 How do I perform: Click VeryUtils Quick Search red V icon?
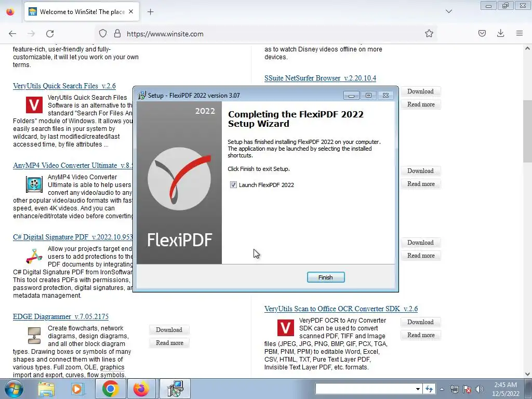34,105
